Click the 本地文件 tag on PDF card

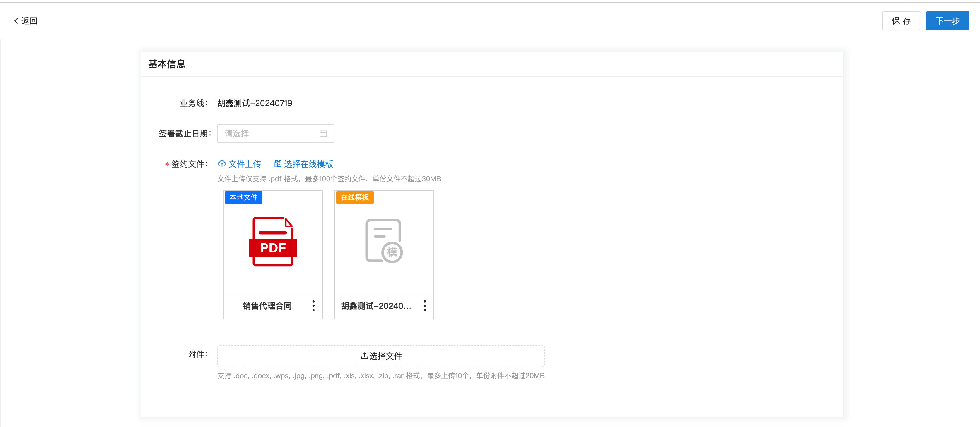pos(243,197)
